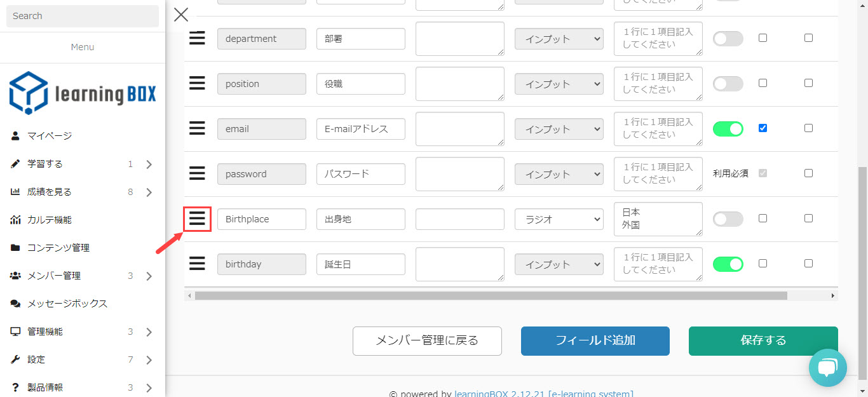Image resolution: width=868 pixels, height=397 pixels.
Task: Click the 保存する button
Action: click(763, 341)
